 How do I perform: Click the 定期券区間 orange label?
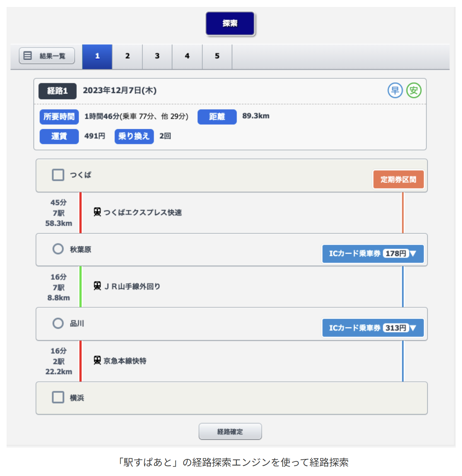[x=398, y=179]
